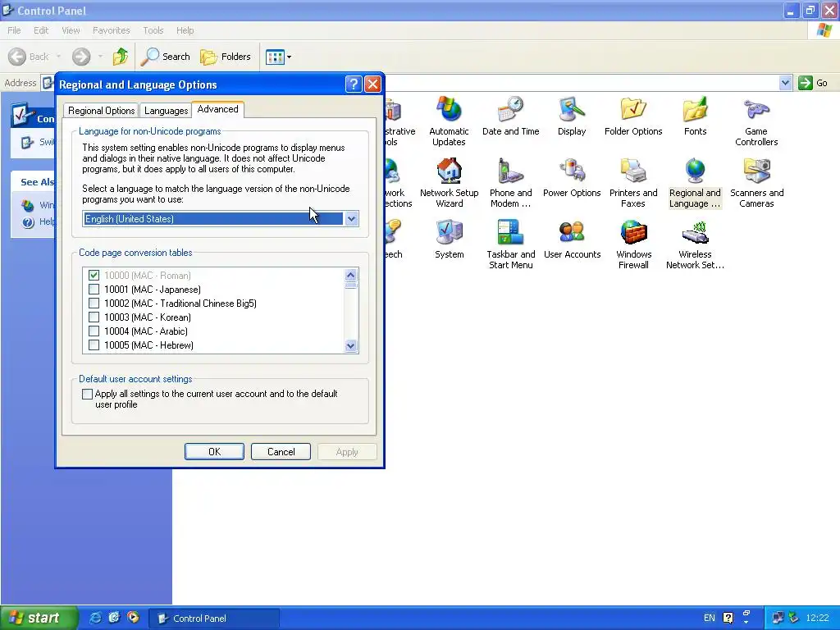Viewport: 840px width, 630px height.
Task: Click the Back navigation button
Action: [29, 57]
